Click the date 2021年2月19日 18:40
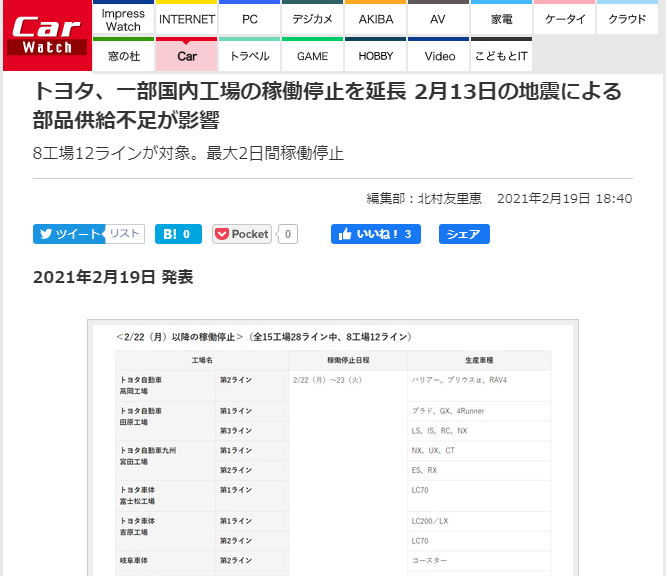The width and height of the screenshot is (666, 576). click(564, 198)
